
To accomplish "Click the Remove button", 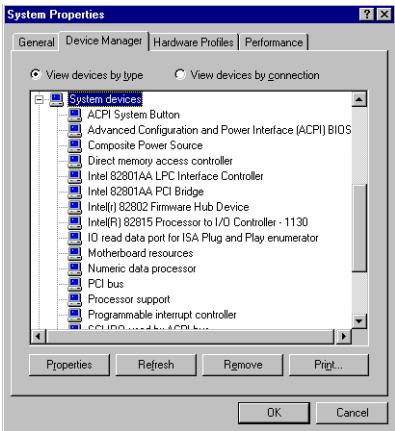I will [x=243, y=365].
